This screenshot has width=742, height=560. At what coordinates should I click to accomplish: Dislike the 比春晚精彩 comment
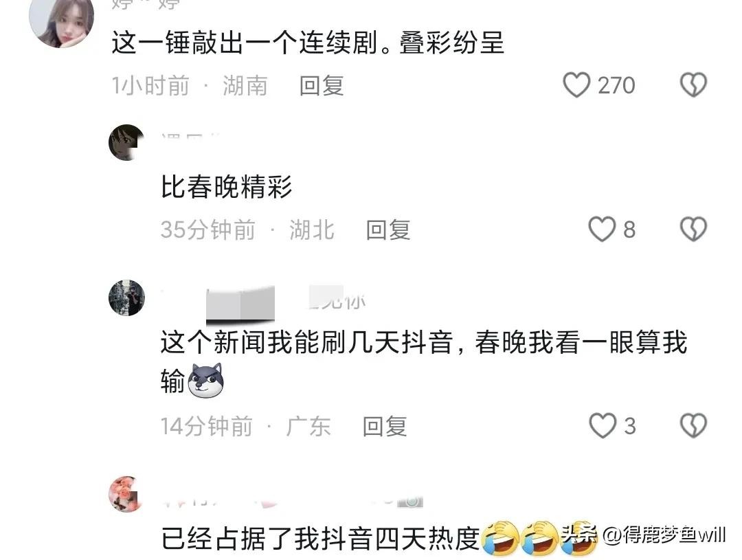(693, 229)
